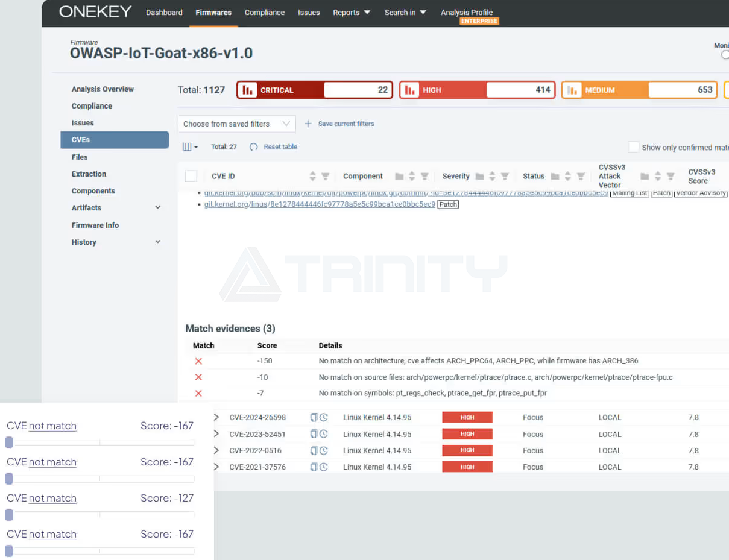Screen dimensions: 729x560
Task: Check the select-all box in the table header
Action: tap(191, 176)
